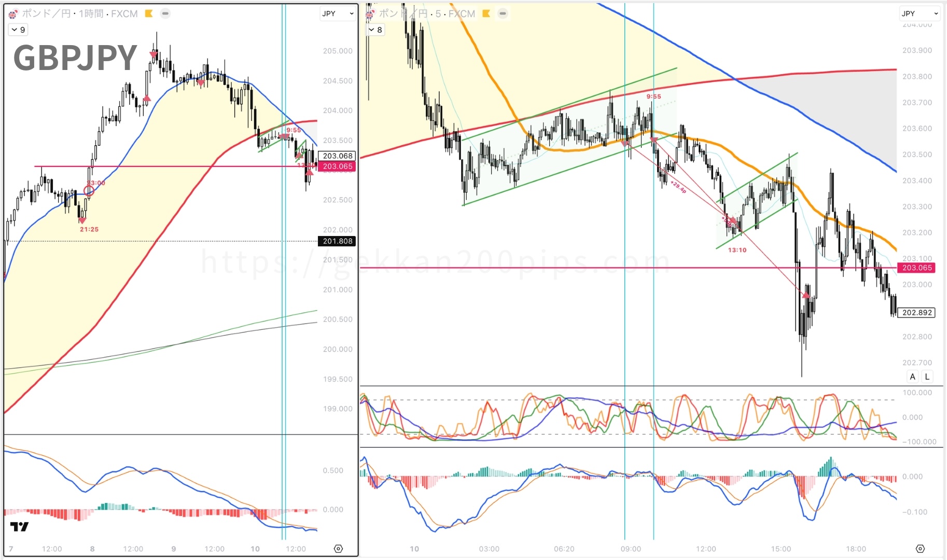Toggle auto scale with the A button
Viewport: 947px width, 560px height.
point(912,377)
